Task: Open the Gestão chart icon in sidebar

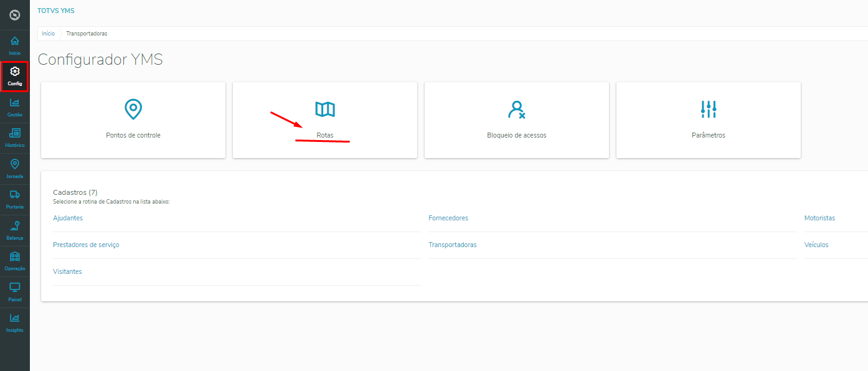Action: [x=15, y=103]
